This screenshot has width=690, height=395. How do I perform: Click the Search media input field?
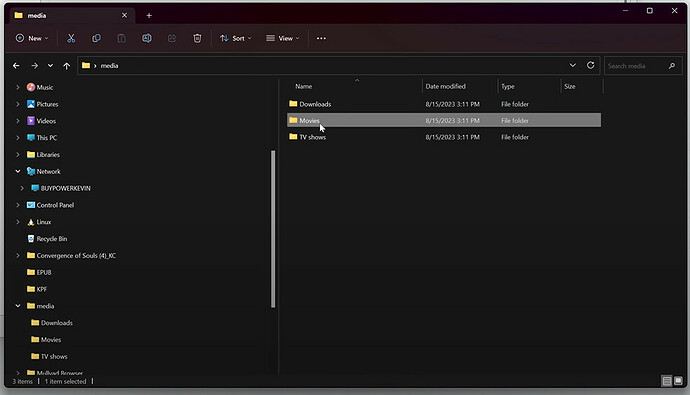coord(637,66)
